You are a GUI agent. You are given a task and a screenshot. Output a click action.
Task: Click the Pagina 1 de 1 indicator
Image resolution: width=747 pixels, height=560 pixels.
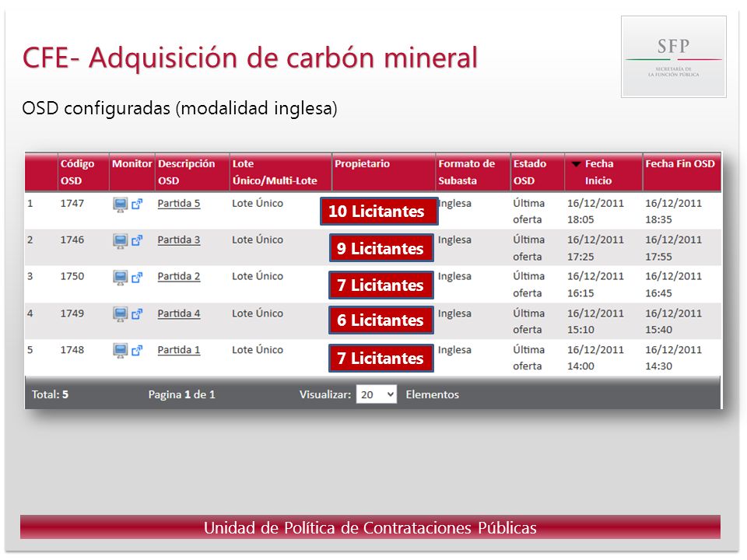click(181, 394)
